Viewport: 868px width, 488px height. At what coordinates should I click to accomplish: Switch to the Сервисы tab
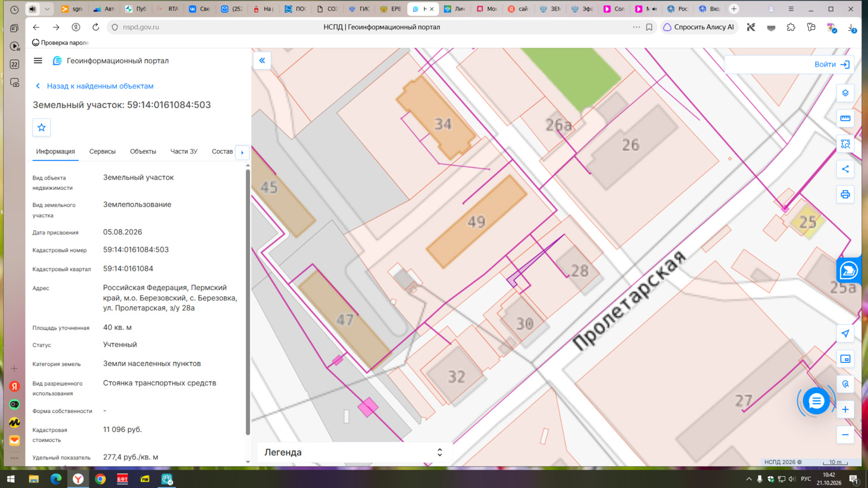coord(102,152)
